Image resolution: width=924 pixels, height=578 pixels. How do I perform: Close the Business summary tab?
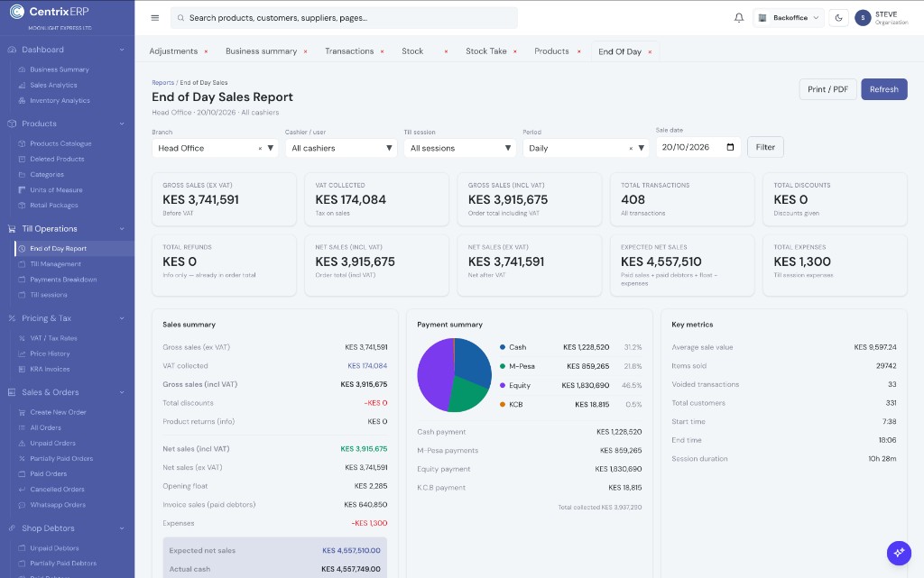tap(305, 51)
